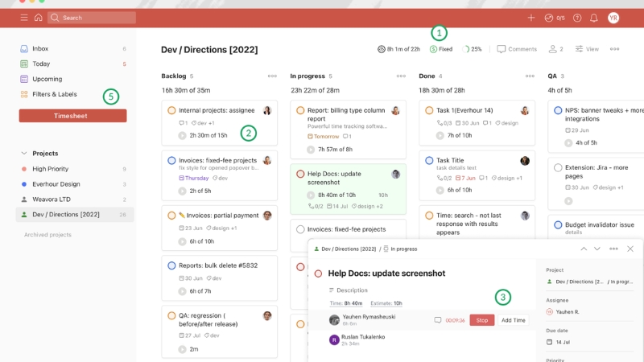Go to next task with down chevron

[x=597, y=249]
